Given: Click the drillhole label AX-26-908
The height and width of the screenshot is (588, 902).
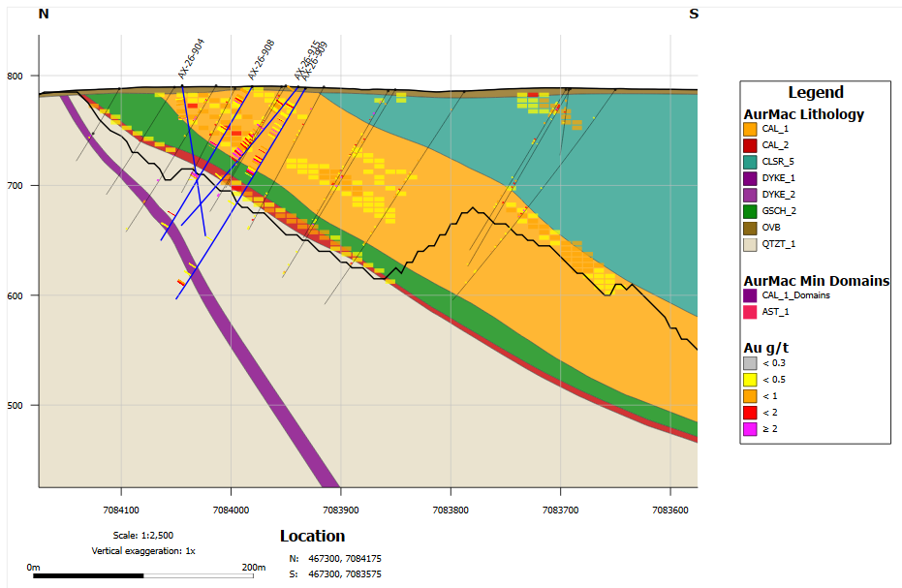Looking at the screenshot, I should pos(262,59).
